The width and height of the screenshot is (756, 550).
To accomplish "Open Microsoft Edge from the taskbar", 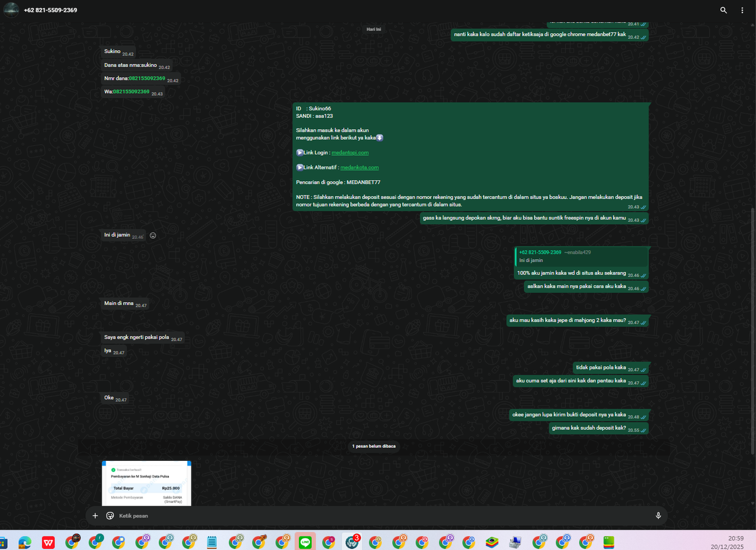I will (25, 541).
